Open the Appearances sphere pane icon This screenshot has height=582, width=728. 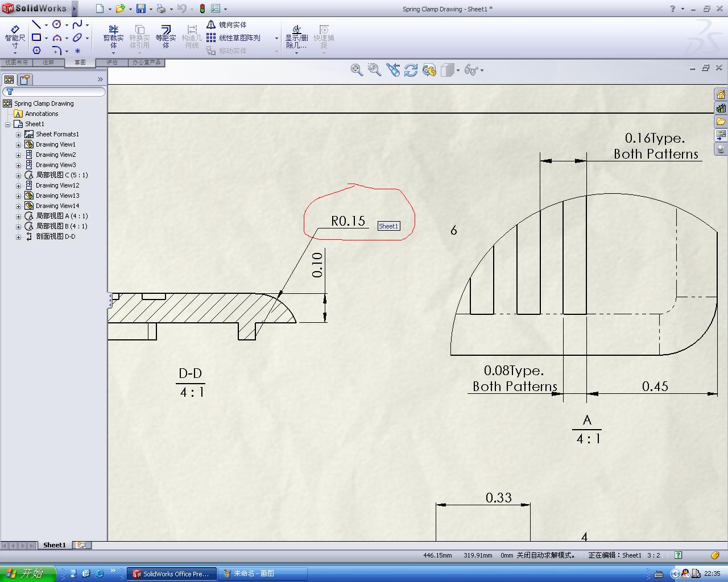tap(721, 149)
